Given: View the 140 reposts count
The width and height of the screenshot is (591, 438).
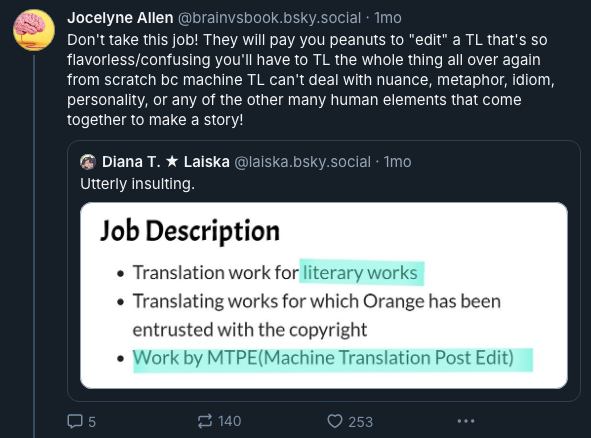Looking at the screenshot, I should coord(230,421).
